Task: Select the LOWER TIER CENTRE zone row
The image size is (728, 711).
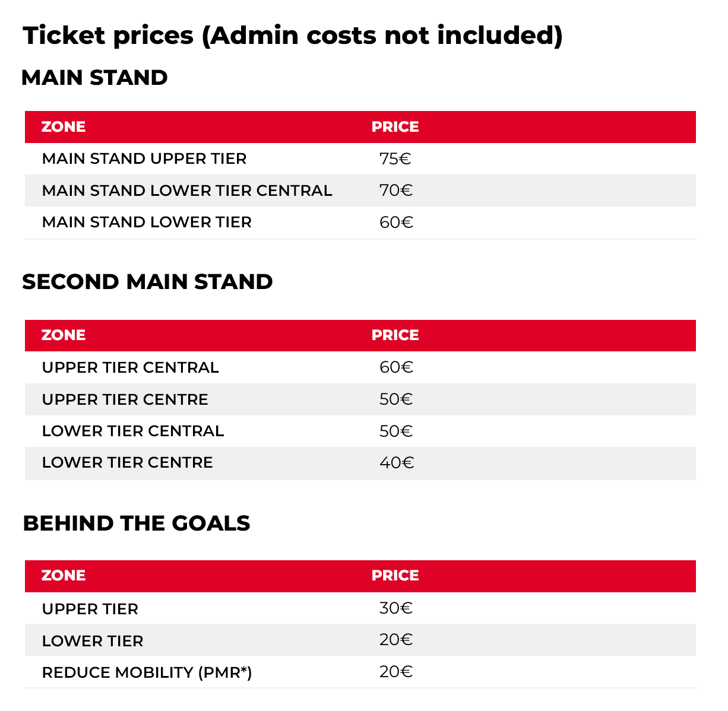Action: pyautogui.click(x=128, y=462)
